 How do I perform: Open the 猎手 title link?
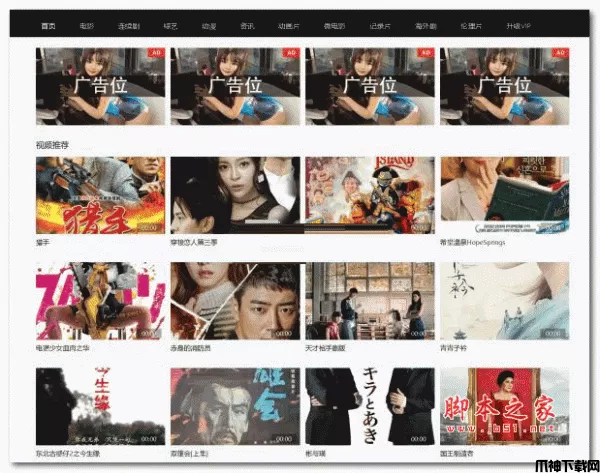pyautogui.click(x=42, y=243)
